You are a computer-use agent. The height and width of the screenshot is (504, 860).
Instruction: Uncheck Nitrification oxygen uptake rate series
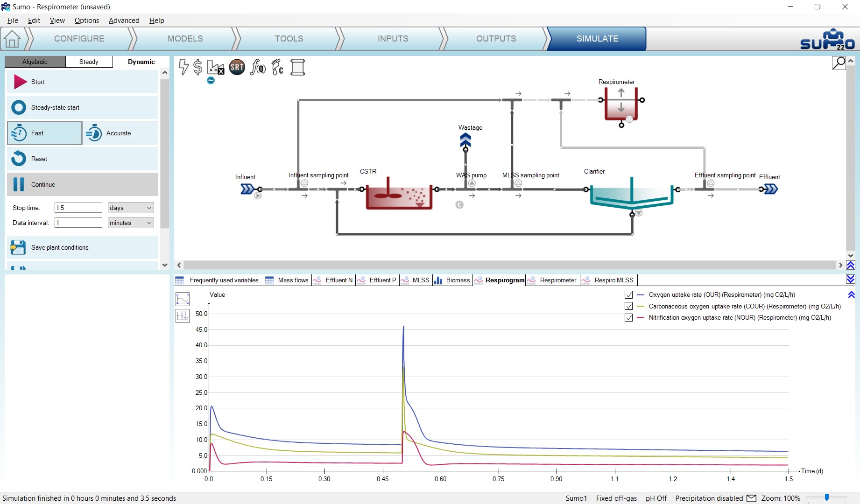click(628, 318)
